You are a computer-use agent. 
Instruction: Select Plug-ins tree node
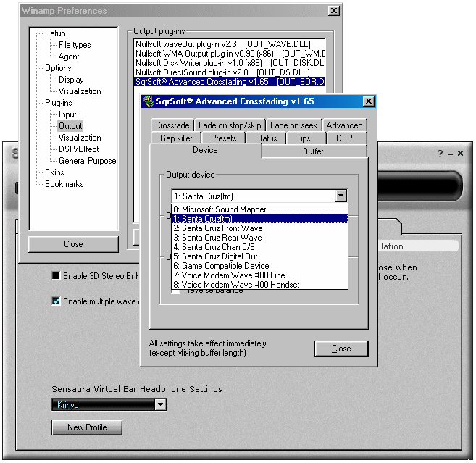[x=58, y=103]
